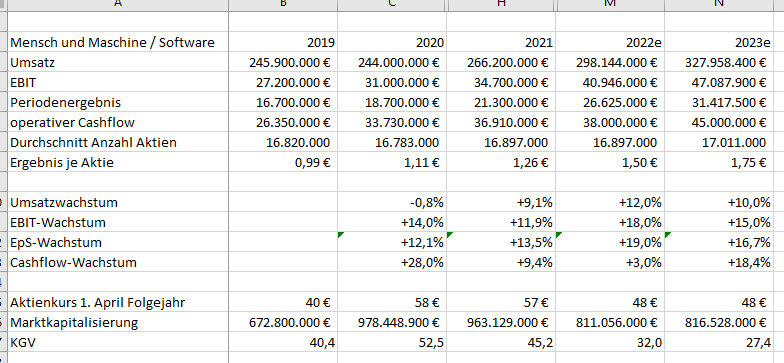Select the column B header
Viewport: 784px width, 363px height.
click(283, 5)
